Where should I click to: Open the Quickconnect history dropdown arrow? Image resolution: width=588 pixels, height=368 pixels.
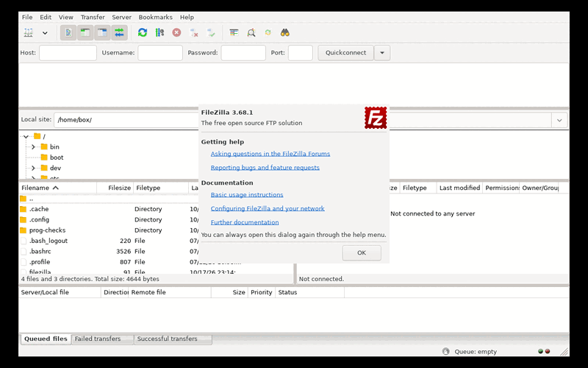[x=382, y=52]
